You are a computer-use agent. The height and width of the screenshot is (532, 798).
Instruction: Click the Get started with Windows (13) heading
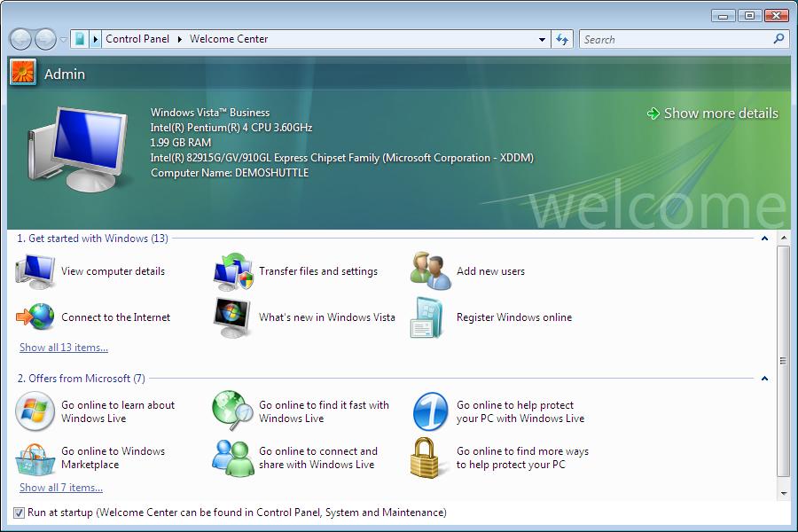pyautogui.click(x=92, y=239)
